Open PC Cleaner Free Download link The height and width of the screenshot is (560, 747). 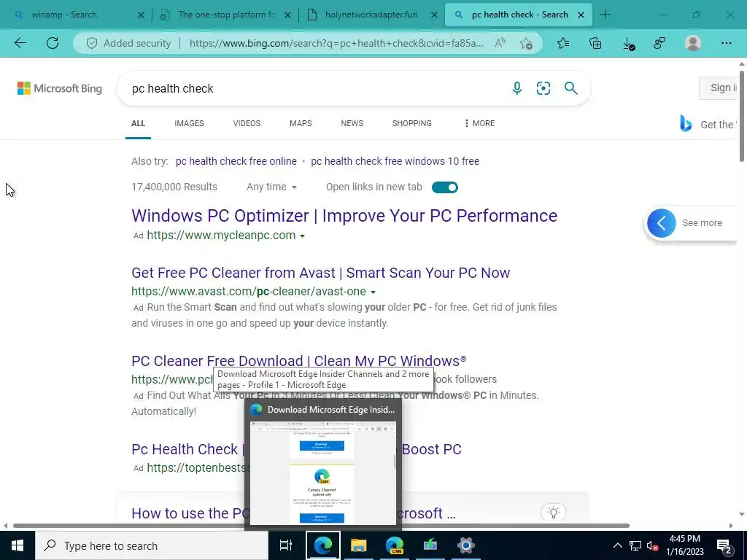[298, 360]
